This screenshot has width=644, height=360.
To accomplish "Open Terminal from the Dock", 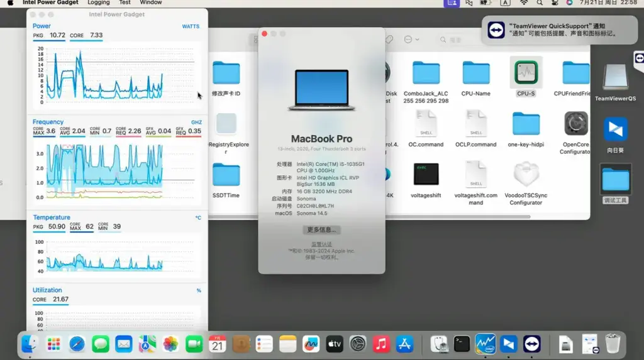I will pos(462,344).
